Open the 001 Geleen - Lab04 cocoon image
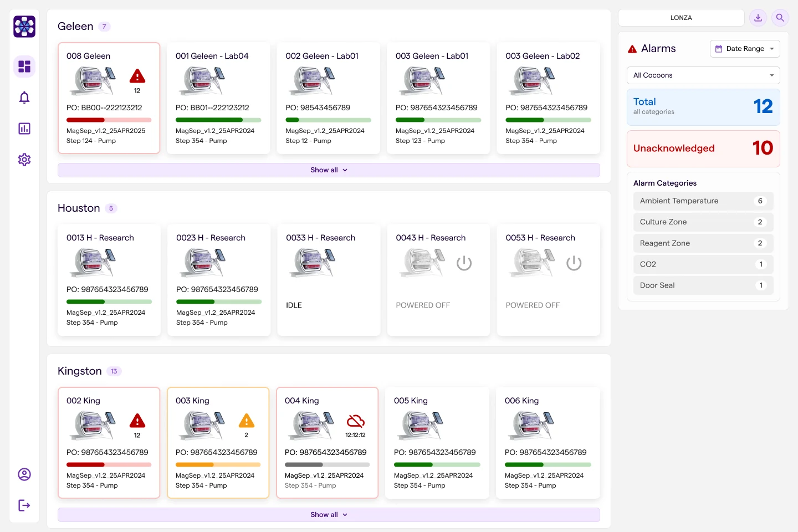Screen dimensions: 798x532 point(202,81)
